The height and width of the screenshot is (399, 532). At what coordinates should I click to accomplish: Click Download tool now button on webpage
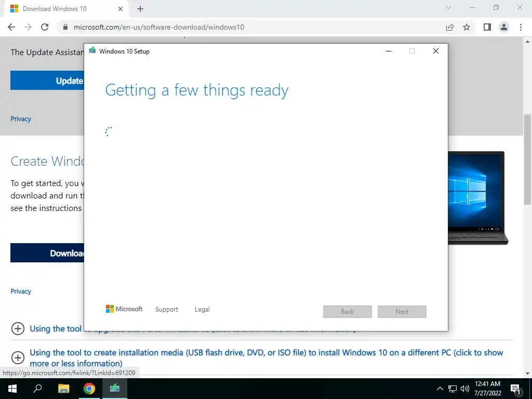click(47, 253)
